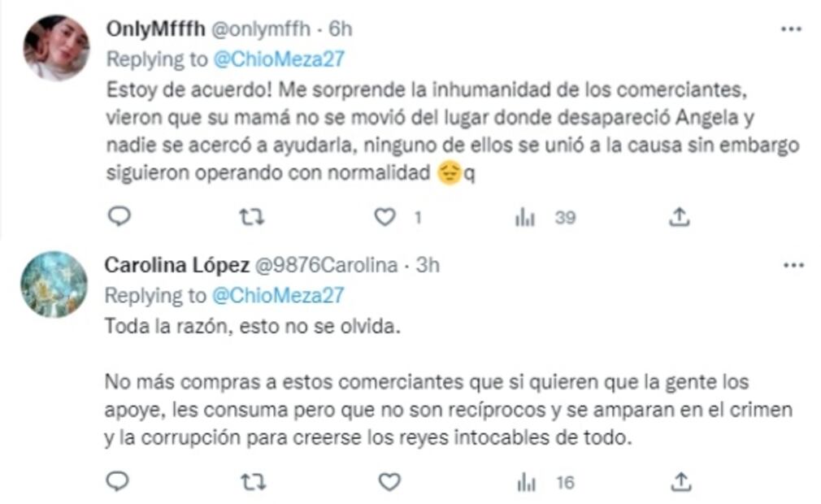Like Carolina López's tweet
Image resolution: width=821 pixels, height=504 pixels.
click(389, 482)
